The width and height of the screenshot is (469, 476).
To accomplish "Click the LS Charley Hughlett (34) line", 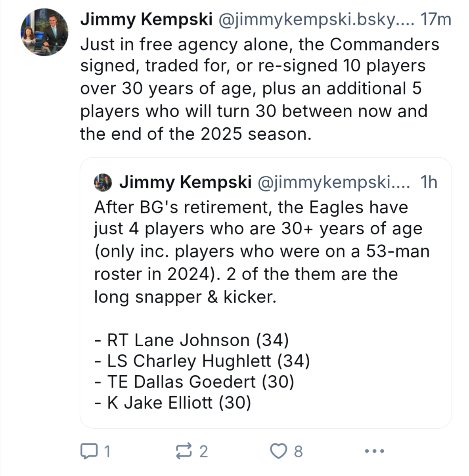I will click(202, 361).
